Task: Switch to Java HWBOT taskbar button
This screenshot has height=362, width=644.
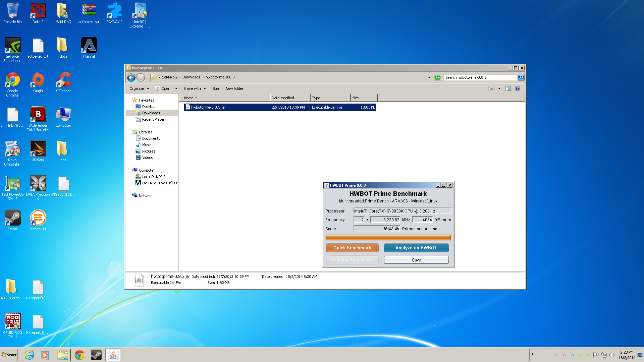Action: (x=113, y=355)
